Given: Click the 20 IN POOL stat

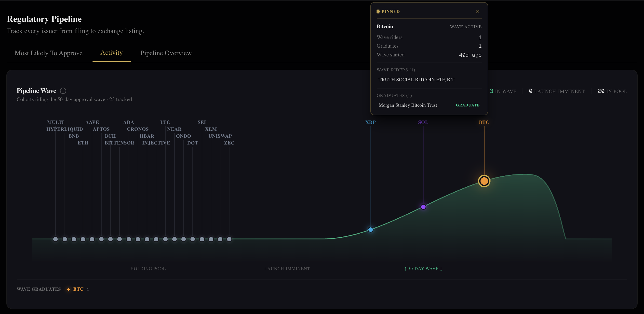Looking at the screenshot, I should (612, 91).
